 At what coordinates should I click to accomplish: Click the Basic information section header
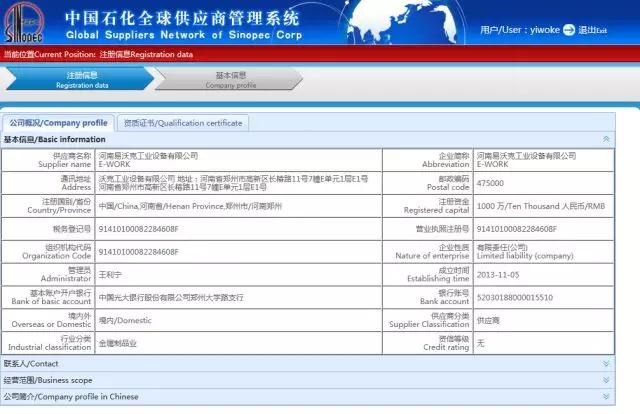pyautogui.click(x=55, y=139)
